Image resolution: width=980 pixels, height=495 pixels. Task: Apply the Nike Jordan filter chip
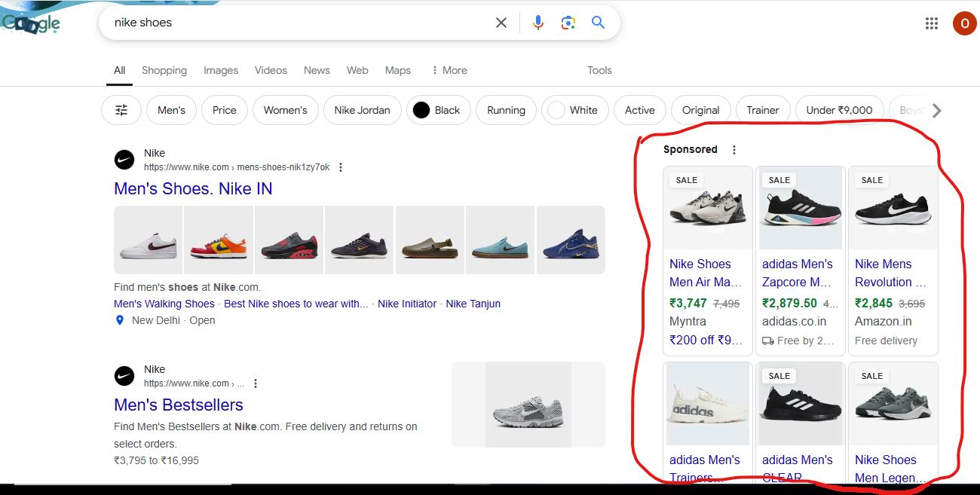click(362, 110)
